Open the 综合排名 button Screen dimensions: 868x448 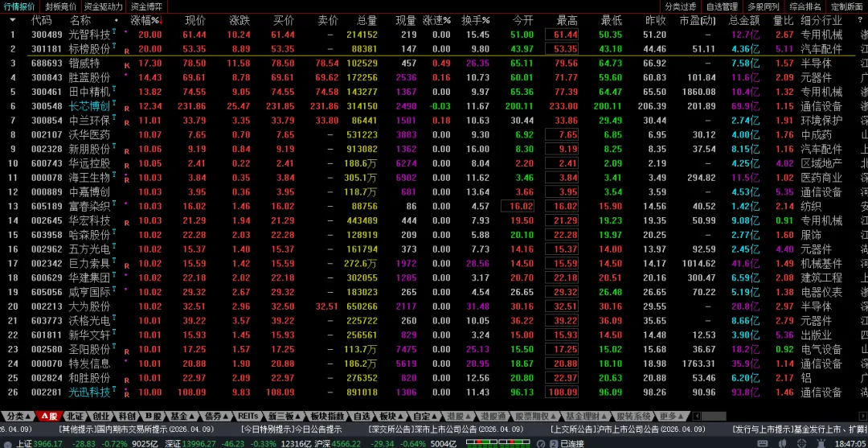tap(805, 6)
